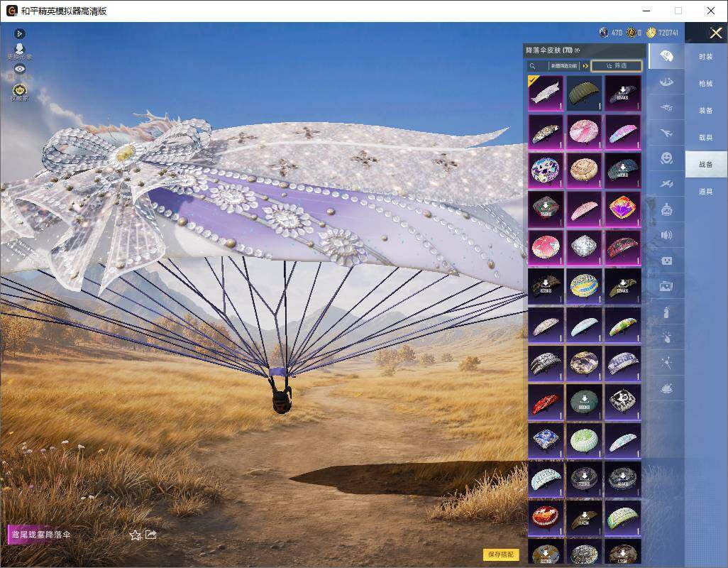This screenshot has width=728, height=568.
Task: Download the 880KB green round parachute
Action: pos(584,402)
